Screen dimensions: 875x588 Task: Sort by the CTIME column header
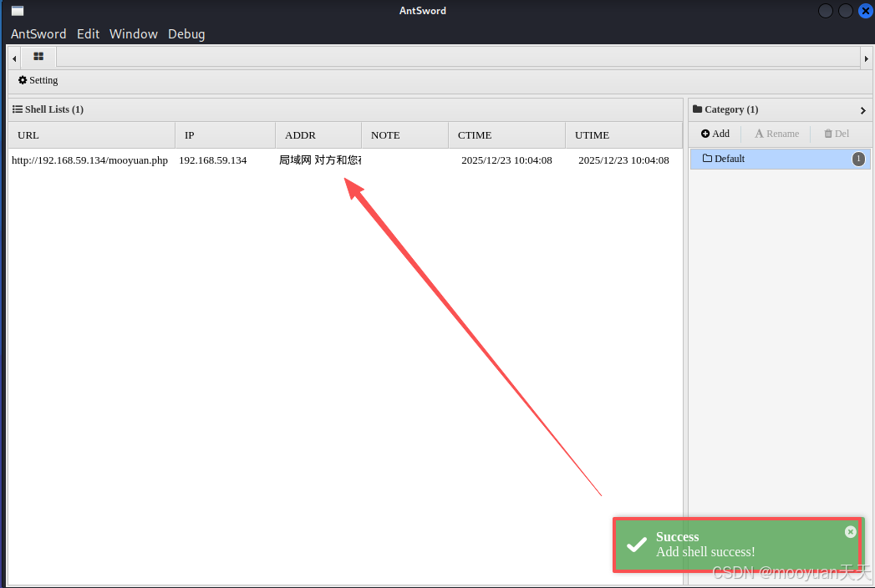pos(506,135)
